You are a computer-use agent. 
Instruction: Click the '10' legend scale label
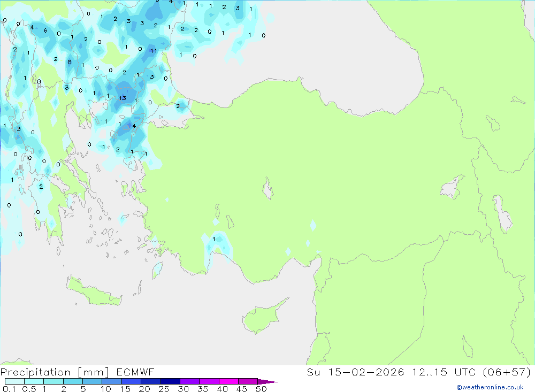pyautogui.click(x=106, y=389)
